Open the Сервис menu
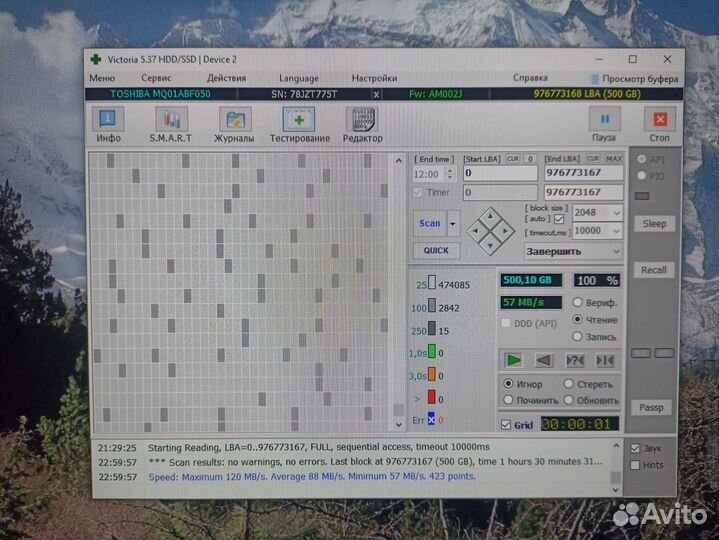719x540 pixels. [156, 78]
